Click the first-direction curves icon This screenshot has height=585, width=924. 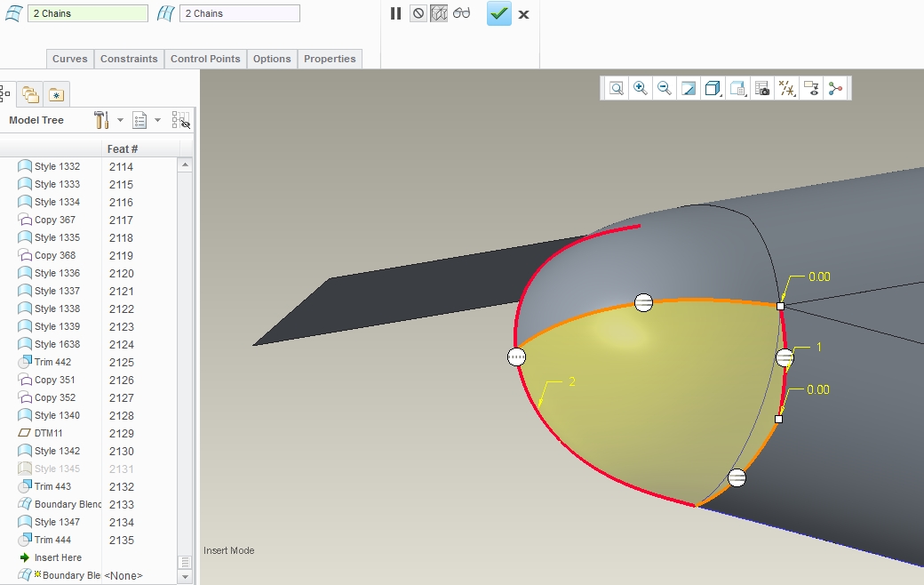coord(13,13)
